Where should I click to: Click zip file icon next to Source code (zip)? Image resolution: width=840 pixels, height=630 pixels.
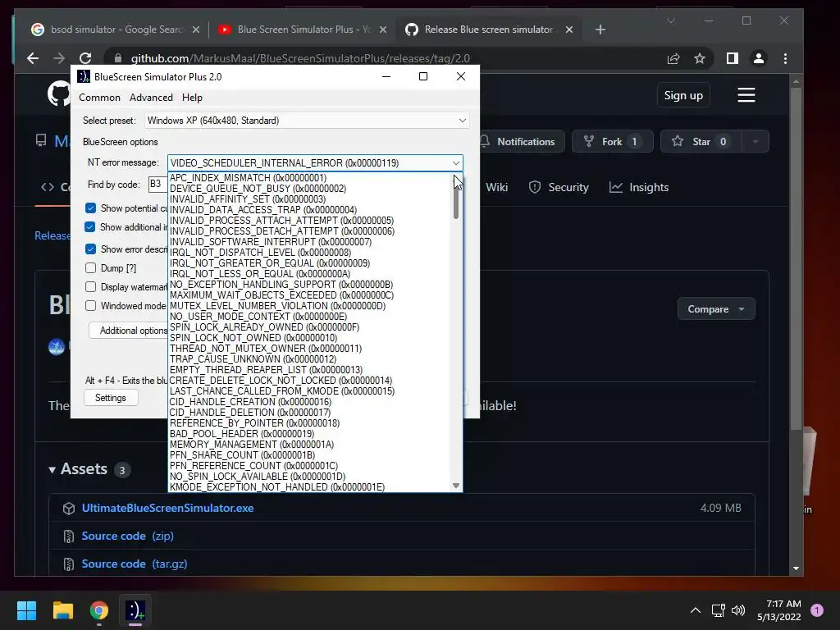point(69,536)
